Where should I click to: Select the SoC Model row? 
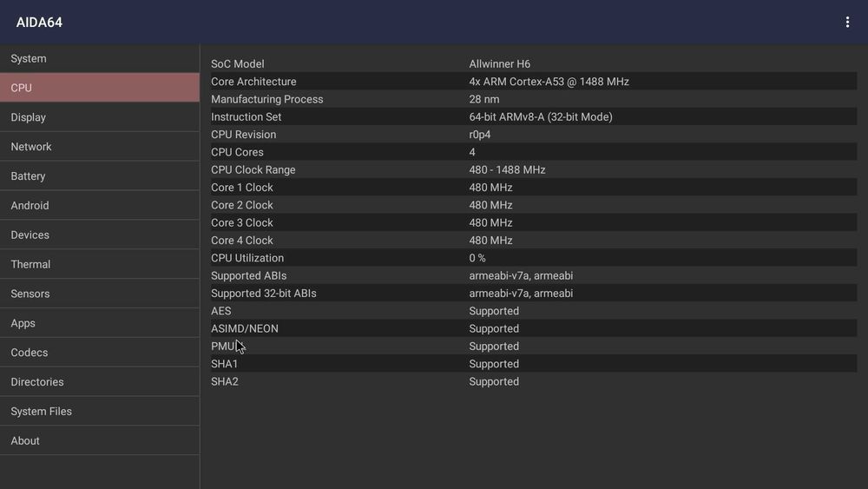tap(533, 64)
